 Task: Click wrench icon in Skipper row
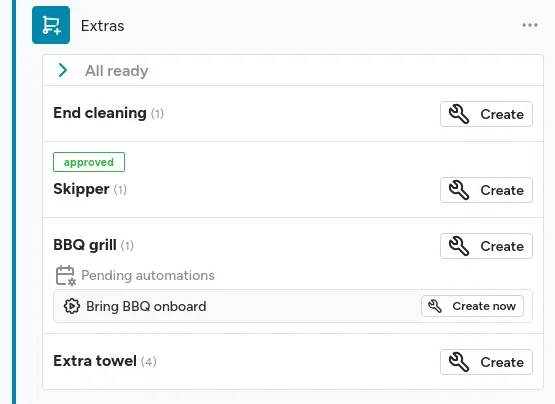tap(459, 190)
